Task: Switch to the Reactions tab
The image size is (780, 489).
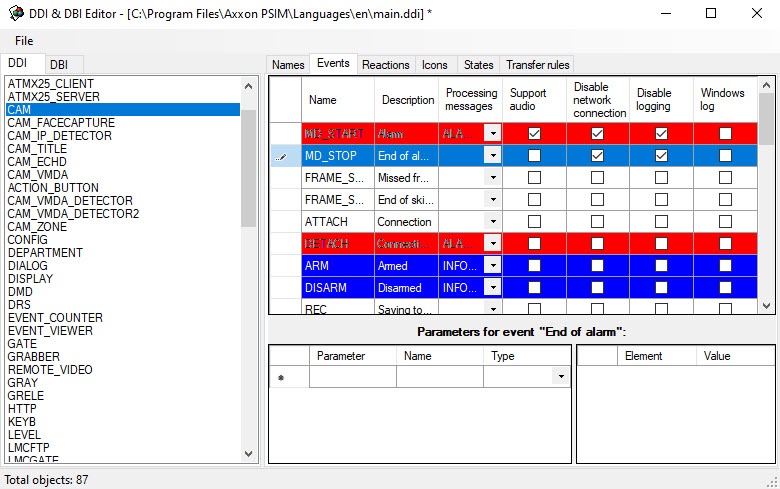Action: click(x=385, y=65)
